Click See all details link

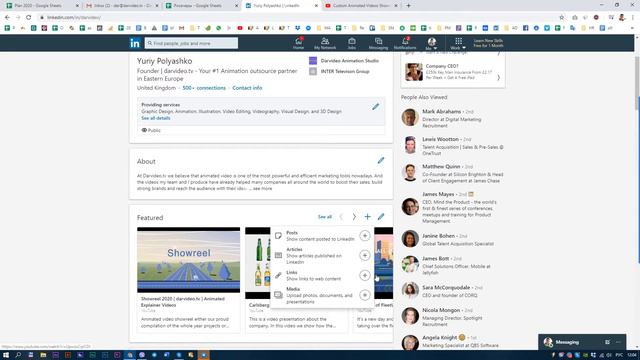click(x=156, y=118)
